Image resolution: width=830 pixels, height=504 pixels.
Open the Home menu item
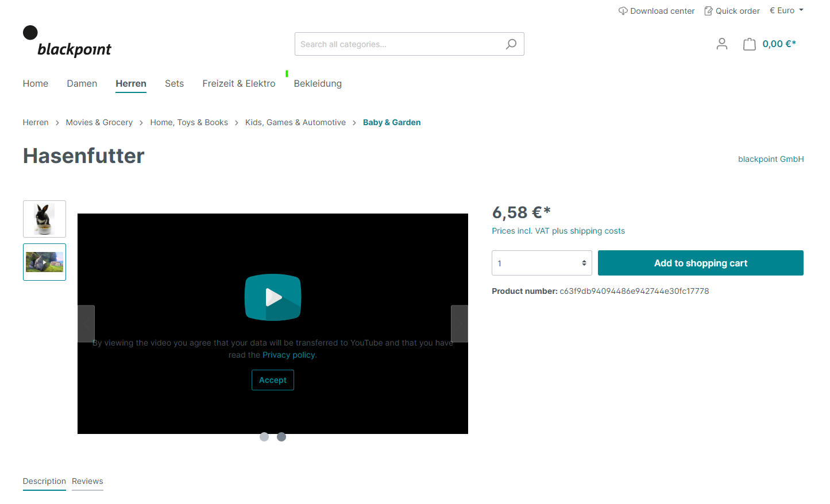36,83
